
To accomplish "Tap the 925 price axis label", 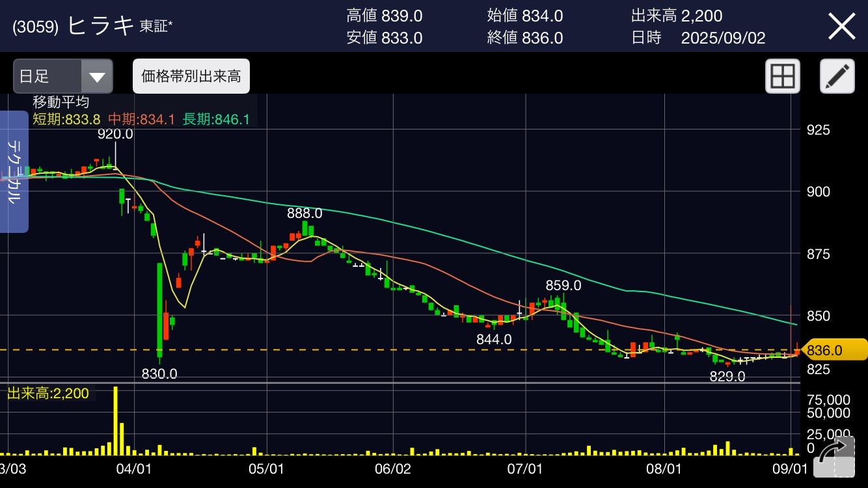I will click(819, 130).
